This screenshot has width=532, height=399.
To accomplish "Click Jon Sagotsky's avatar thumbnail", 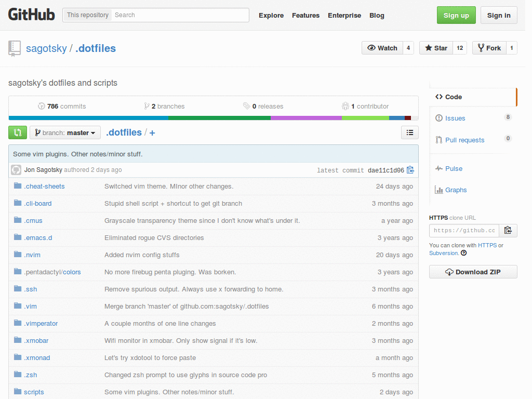I will (x=16, y=170).
